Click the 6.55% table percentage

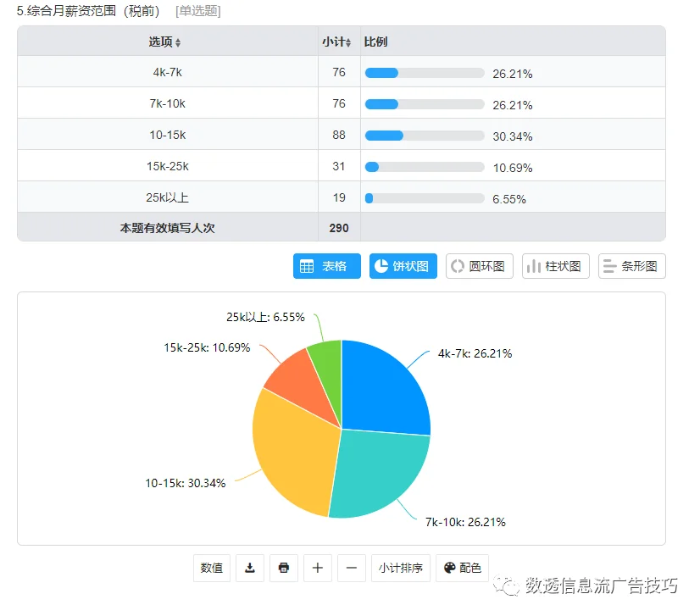[509, 199]
